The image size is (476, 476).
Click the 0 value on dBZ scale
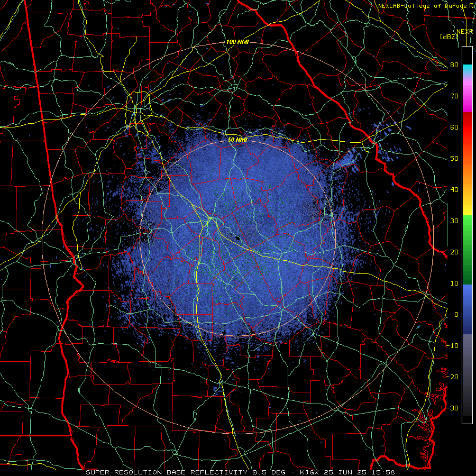tap(456, 315)
